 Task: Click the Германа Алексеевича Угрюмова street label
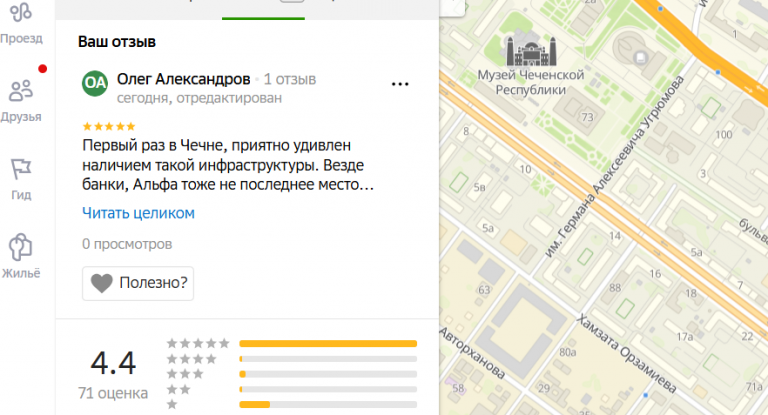click(614, 167)
